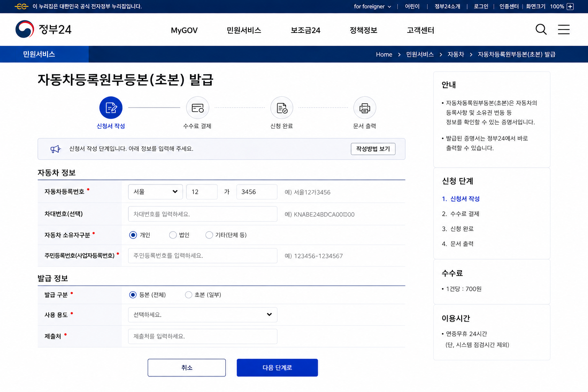Image resolution: width=588 pixels, height=392 pixels.
Task: Open the for foreigner language dropdown
Action: [372, 7]
